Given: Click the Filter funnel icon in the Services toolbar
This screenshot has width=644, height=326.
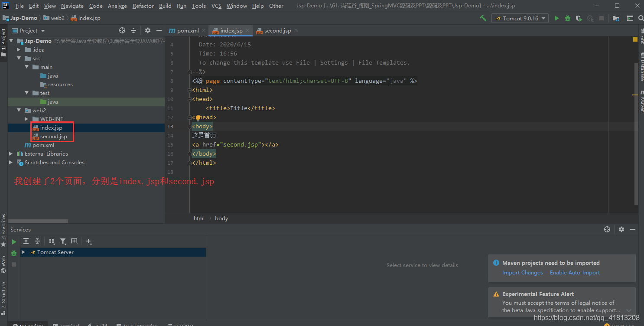Looking at the screenshot, I should (x=63, y=241).
